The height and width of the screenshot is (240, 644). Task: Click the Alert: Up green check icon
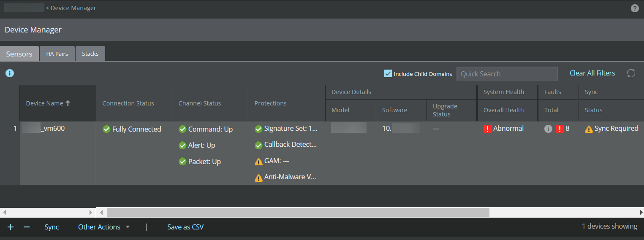[182, 145]
